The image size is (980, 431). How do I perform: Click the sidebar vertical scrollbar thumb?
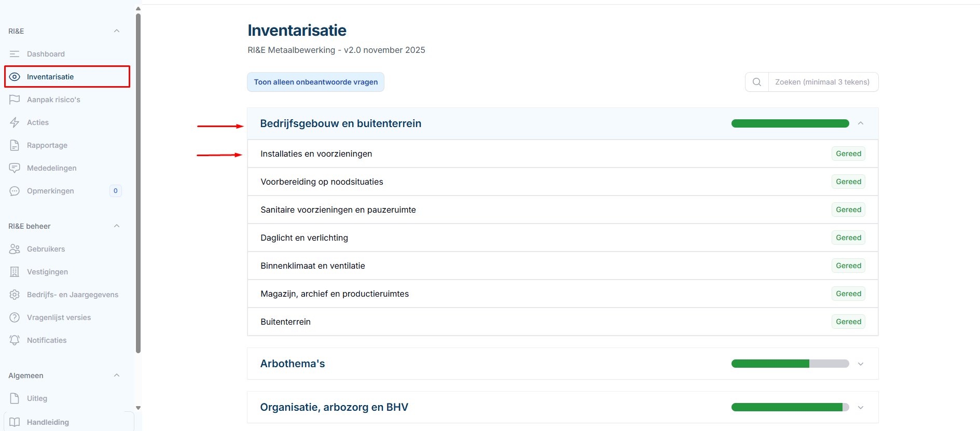[138, 183]
